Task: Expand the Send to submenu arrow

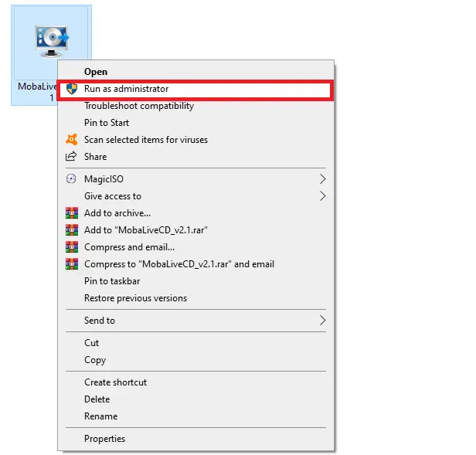Action: pos(322,321)
